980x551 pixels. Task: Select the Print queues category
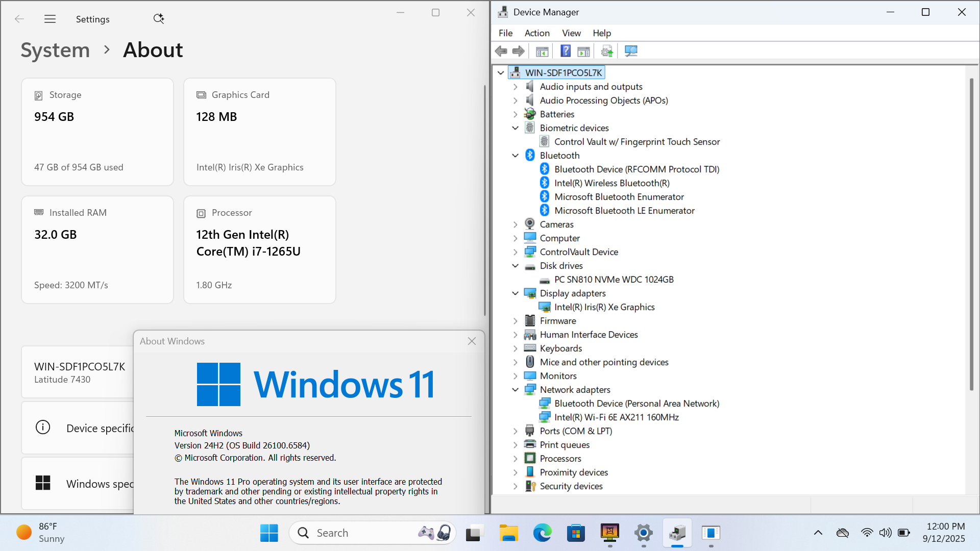pyautogui.click(x=565, y=445)
